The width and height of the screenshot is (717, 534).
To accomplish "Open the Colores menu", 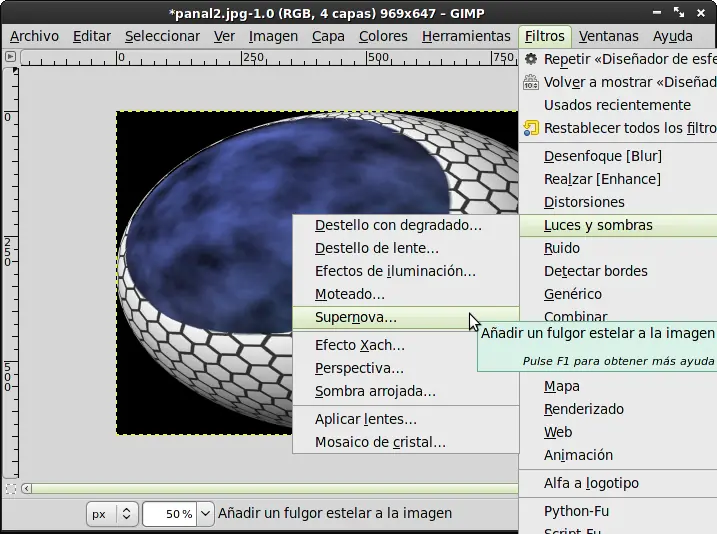I will click(x=383, y=36).
